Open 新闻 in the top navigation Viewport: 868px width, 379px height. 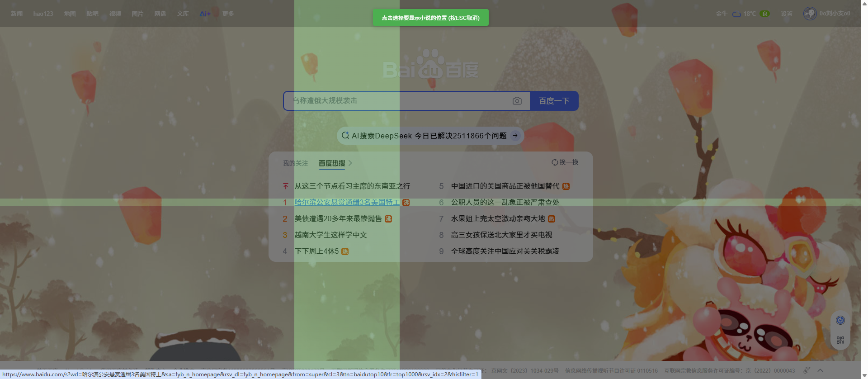(17, 14)
